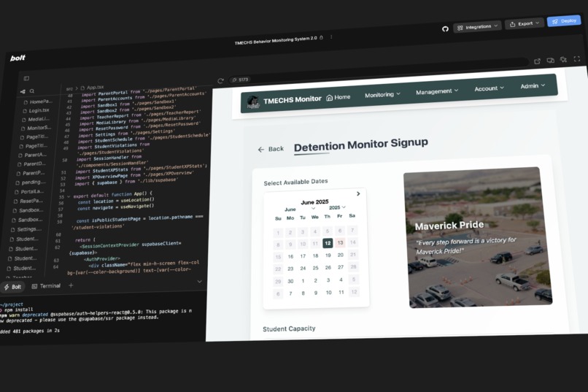Select June 24 in the calendar
This screenshot has height=392, width=588.
[x=303, y=269]
